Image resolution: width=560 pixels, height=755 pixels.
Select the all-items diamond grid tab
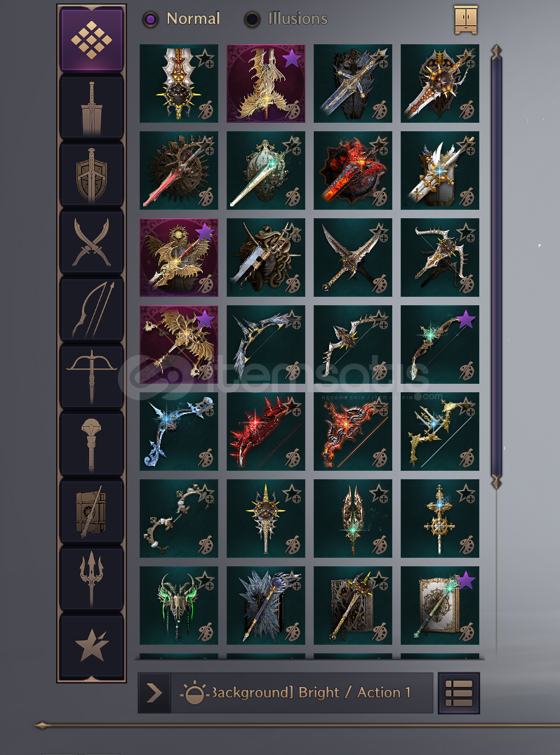click(x=91, y=39)
